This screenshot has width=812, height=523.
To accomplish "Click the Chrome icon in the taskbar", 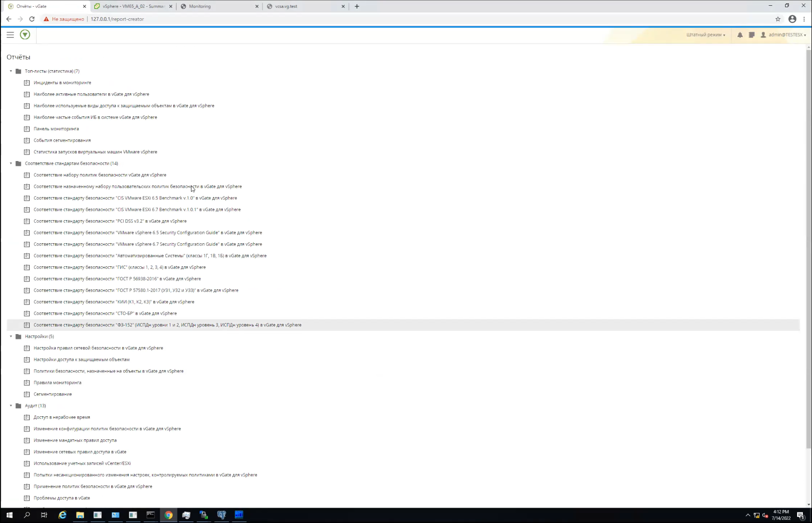I will click(x=168, y=515).
